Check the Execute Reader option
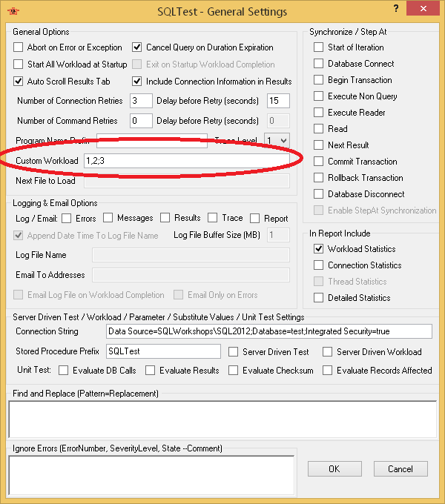 (319, 113)
